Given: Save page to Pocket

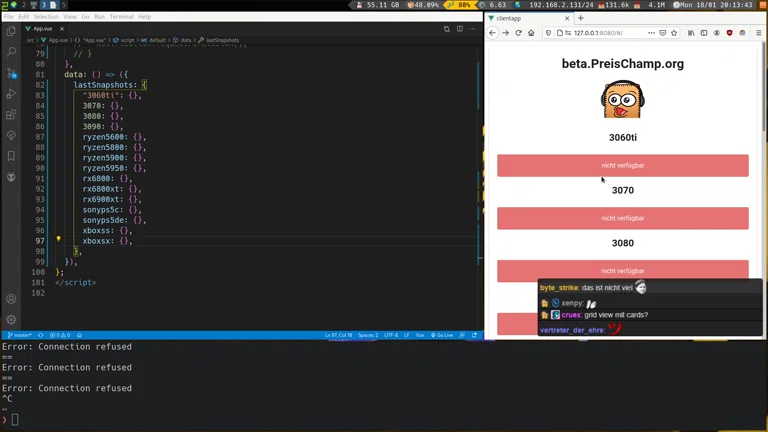Looking at the screenshot, I should pyautogui.click(x=663, y=33).
